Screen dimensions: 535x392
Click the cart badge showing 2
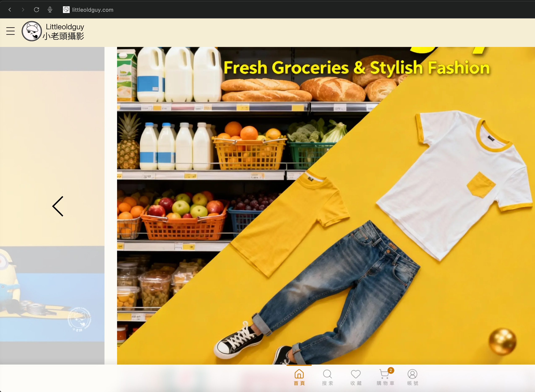pyautogui.click(x=391, y=370)
